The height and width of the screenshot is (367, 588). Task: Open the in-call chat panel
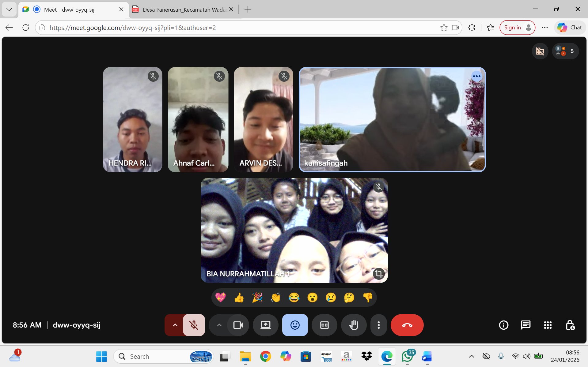click(x=525, y=325)
